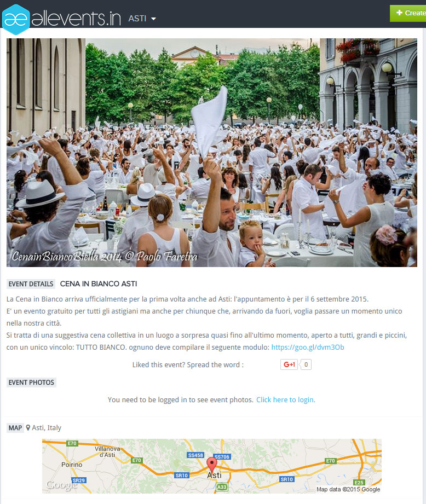
Task: Click the A33 road badge on map
Action: (222, 487)
